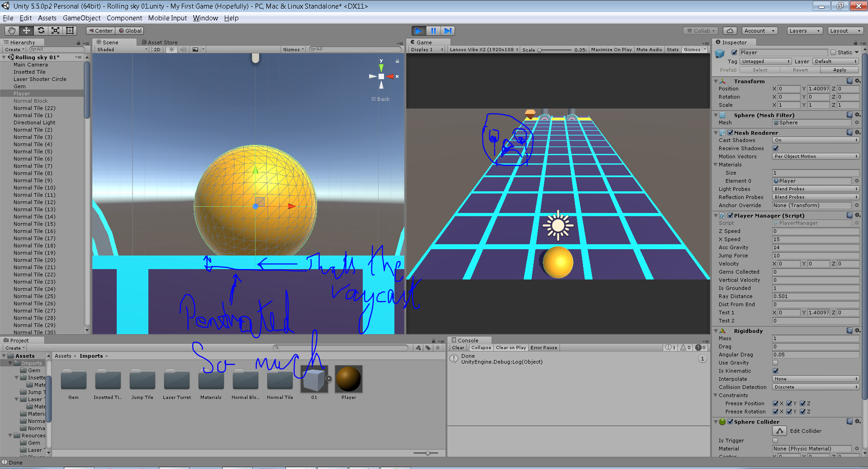Click the prefab Apply button
Image resolution: width=868 pixels, height=469 pixels.
pyautogui.click(x=840, y=70)
